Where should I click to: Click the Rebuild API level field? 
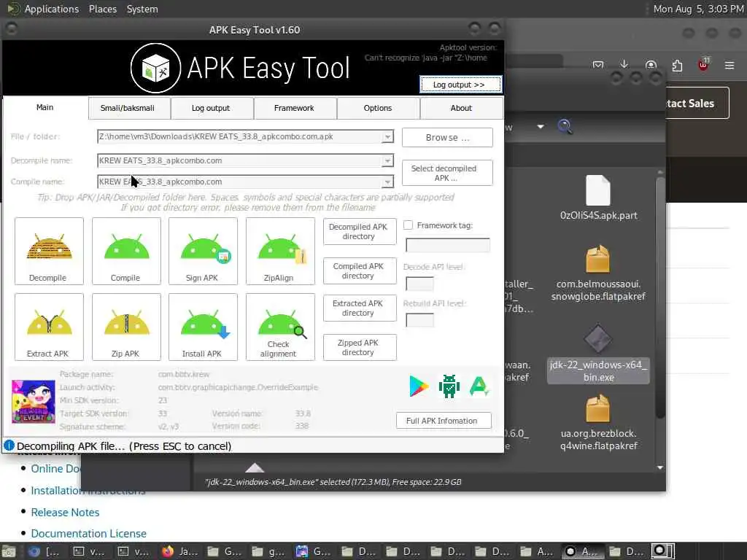pyautogui.click(x=419, y=320)
